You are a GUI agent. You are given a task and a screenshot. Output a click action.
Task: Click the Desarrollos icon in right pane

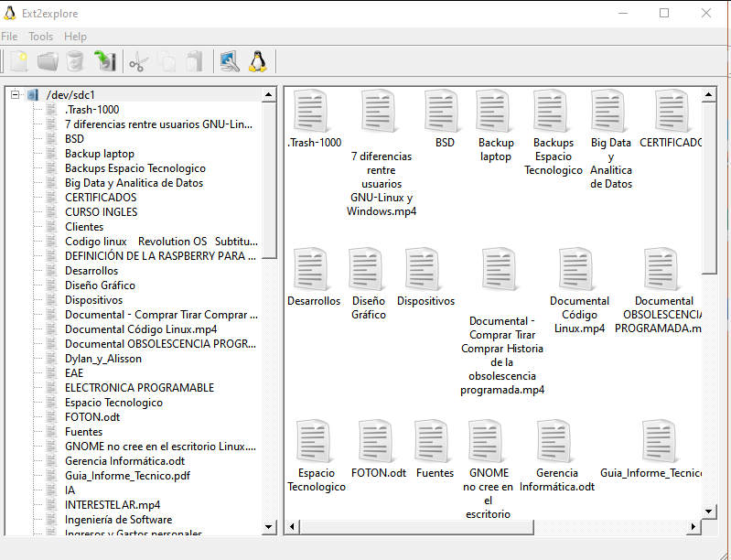(x=311, y=269)
